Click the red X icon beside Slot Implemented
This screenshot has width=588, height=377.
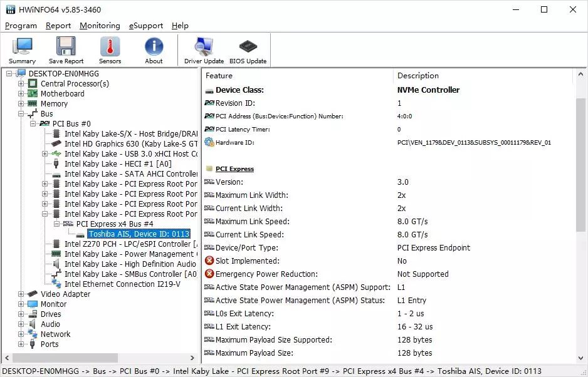[x=209, y=261]
